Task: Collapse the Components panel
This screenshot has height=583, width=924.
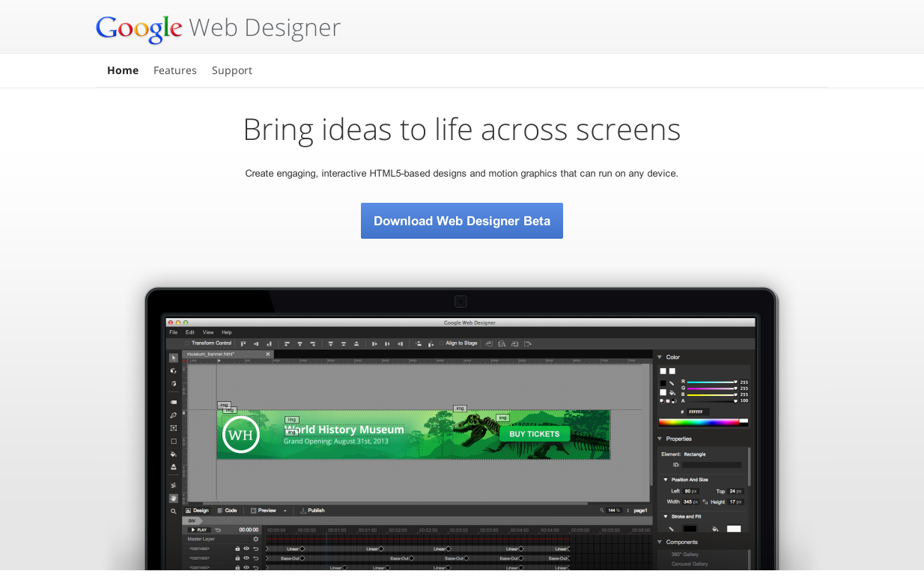Action: click(660, 542)
